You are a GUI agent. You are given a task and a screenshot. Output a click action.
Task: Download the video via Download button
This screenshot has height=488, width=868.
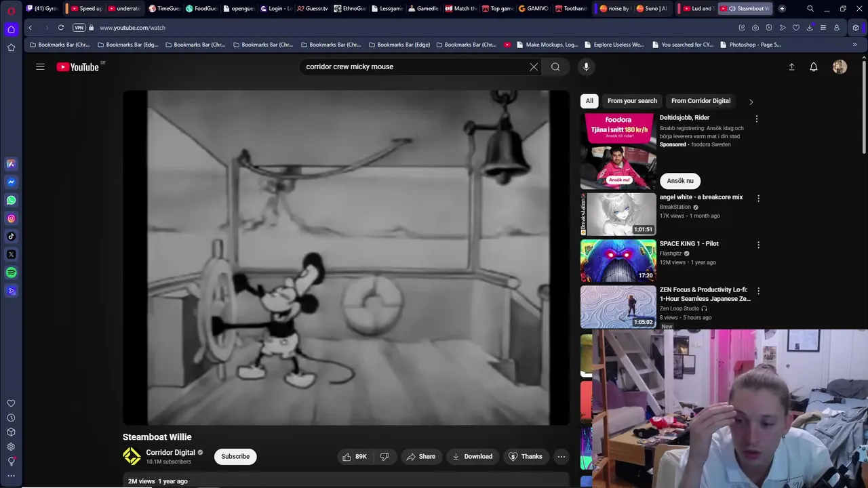[473, 456]
